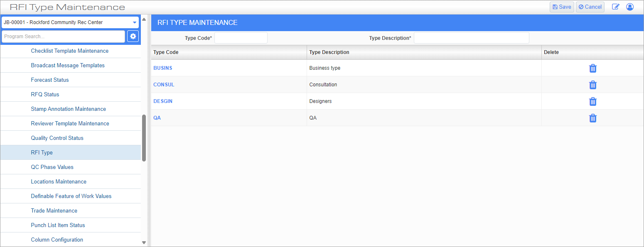The image size is (644, 247).
Task: Remove the DESGIN type via trash icon
Action: click(x=593, y=102)
